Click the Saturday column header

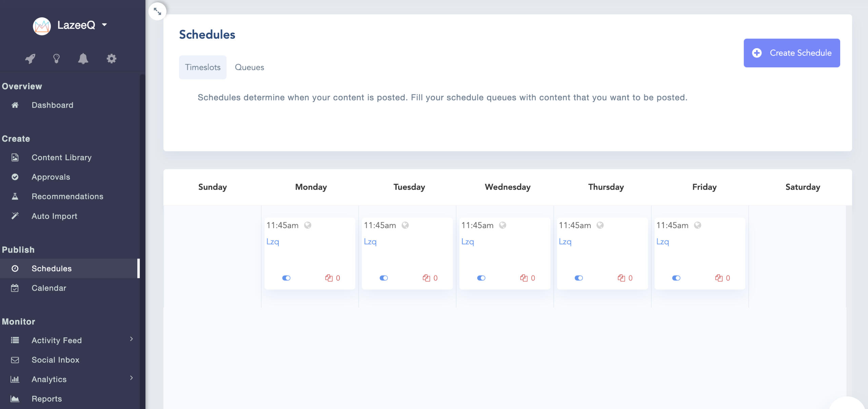tap(803, 187)
